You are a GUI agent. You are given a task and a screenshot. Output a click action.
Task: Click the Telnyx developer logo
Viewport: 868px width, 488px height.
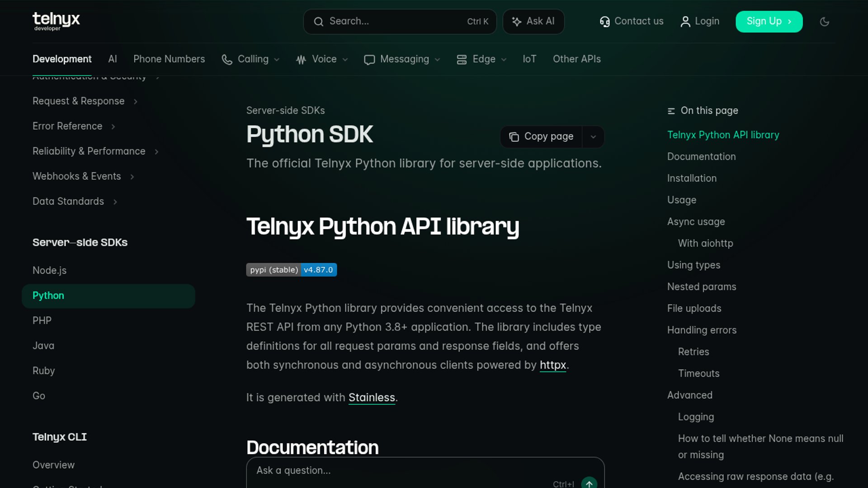[56, 21]
